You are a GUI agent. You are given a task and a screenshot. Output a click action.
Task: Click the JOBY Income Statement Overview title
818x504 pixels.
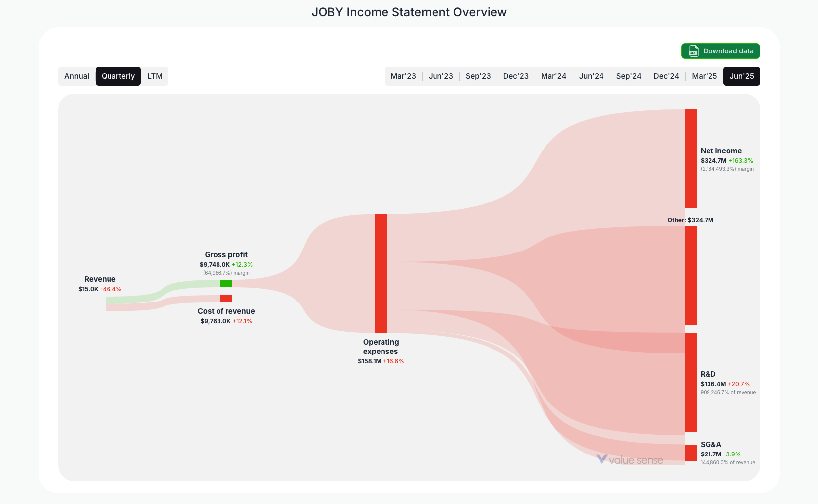pos(409,12)
